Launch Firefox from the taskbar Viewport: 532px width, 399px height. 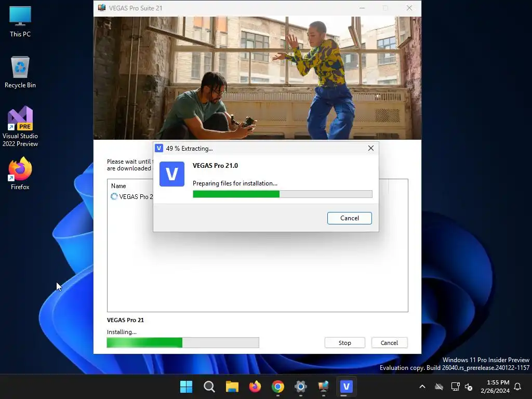255,387
